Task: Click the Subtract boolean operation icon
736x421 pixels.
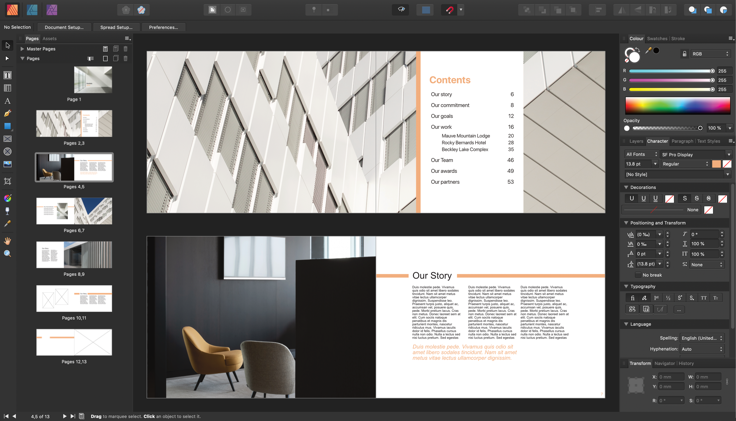Action: point(708,10)
